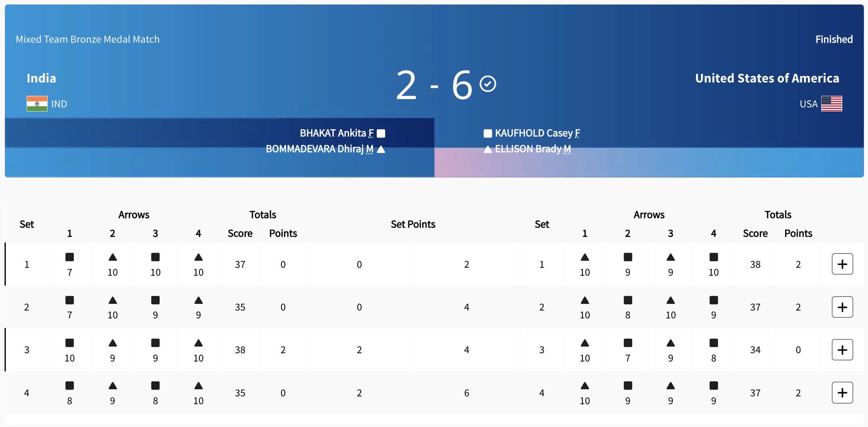Image resolution: width=868 pixels, height=427 pixels.
Task: Click the India team name
Action: point(41,78)
